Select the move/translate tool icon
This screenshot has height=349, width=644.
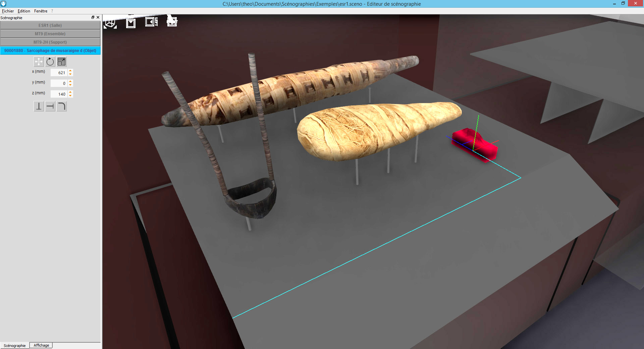tap(39, 62)
